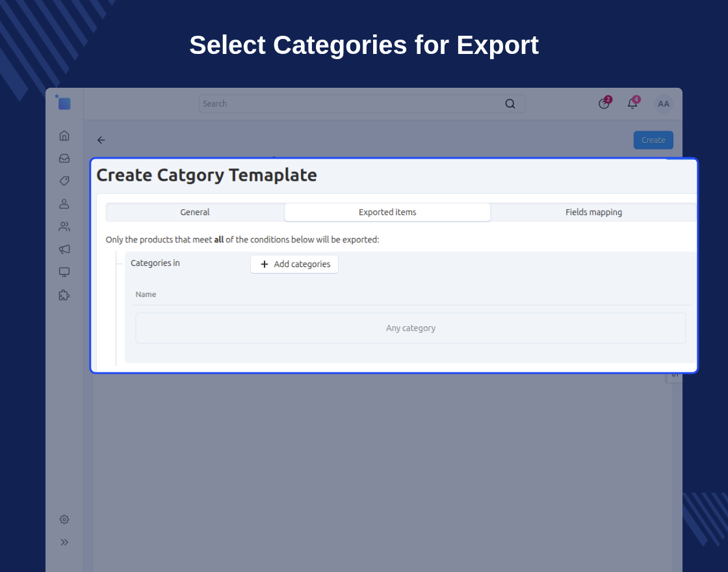Open the AA user avatar menu
Screen dimensions: 728x572
click(x=664, y=103)
